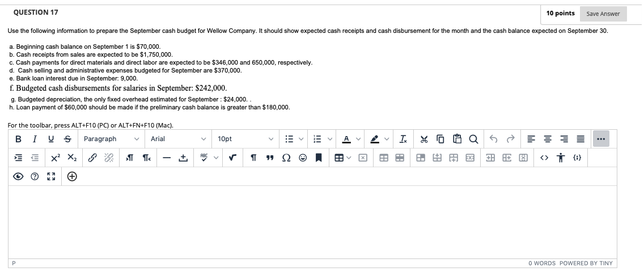Preview the editor content

point(18,176)
